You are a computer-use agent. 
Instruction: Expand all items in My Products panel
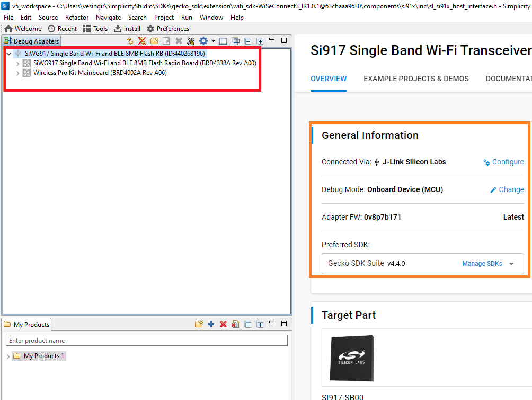[x=260, y=324]
